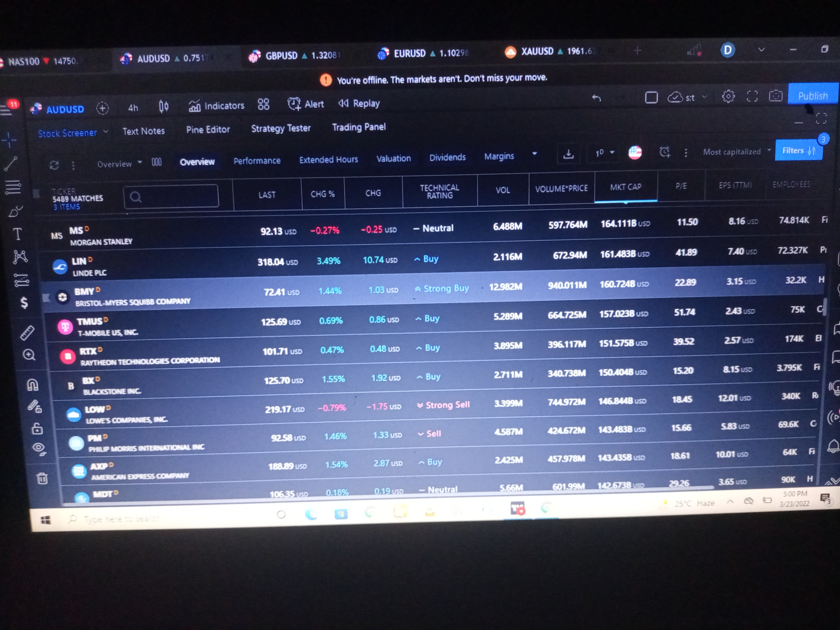Screen dimensions: 840x630
Task: Select the ruler Measure tool
Action: pyautogui.click(x=27, y=333)
